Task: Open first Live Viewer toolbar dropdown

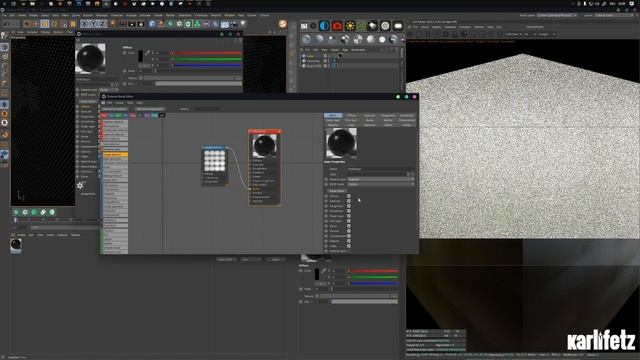Action: pyautogui.click(x=514, y=34)
